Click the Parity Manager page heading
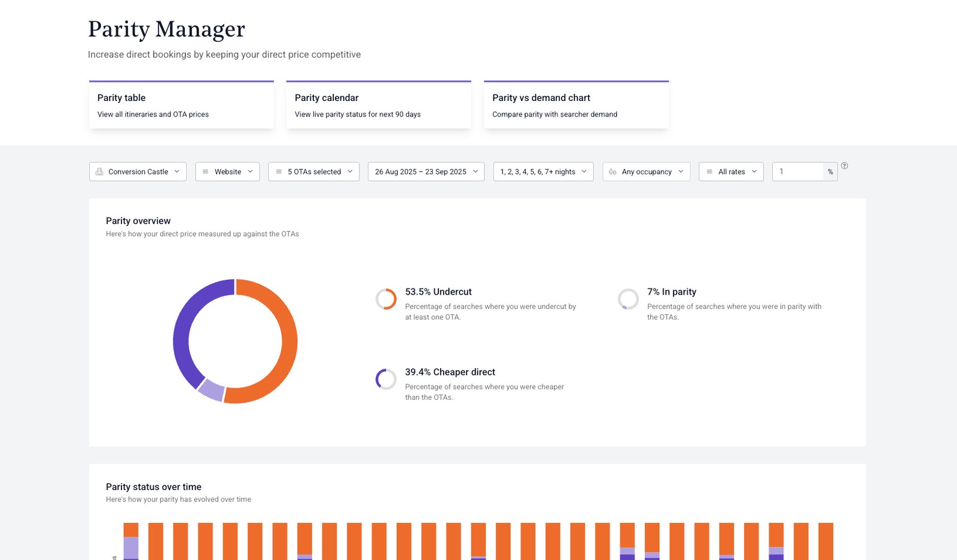This screenshot has width=957, height=560. pyautogui.click(x=166, y=29)
